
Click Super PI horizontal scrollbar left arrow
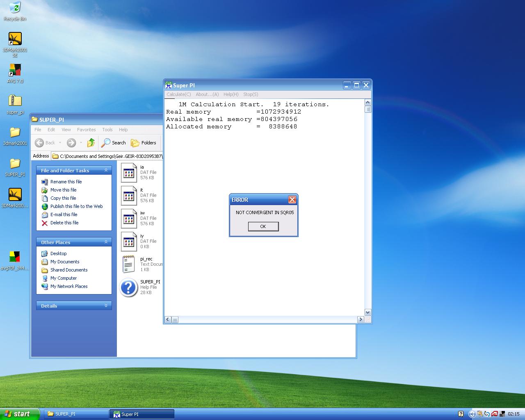click(168, 320)
